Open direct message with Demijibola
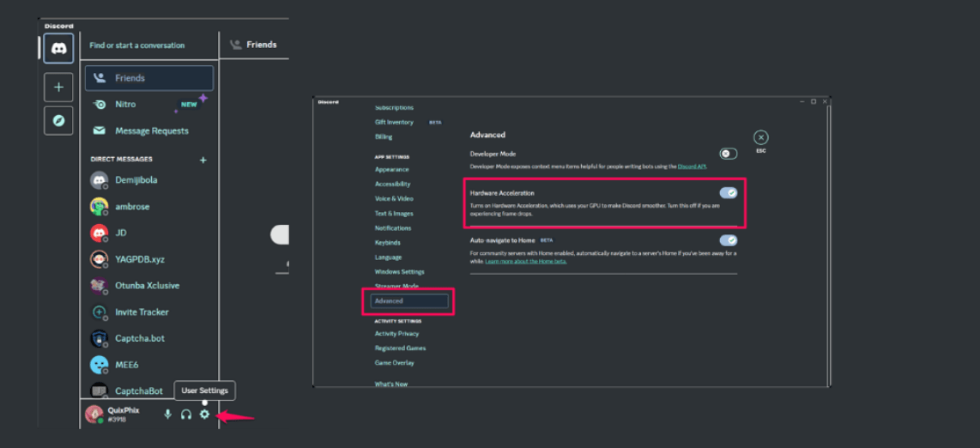This screenshot has height=448, width=980. point(136,180)
